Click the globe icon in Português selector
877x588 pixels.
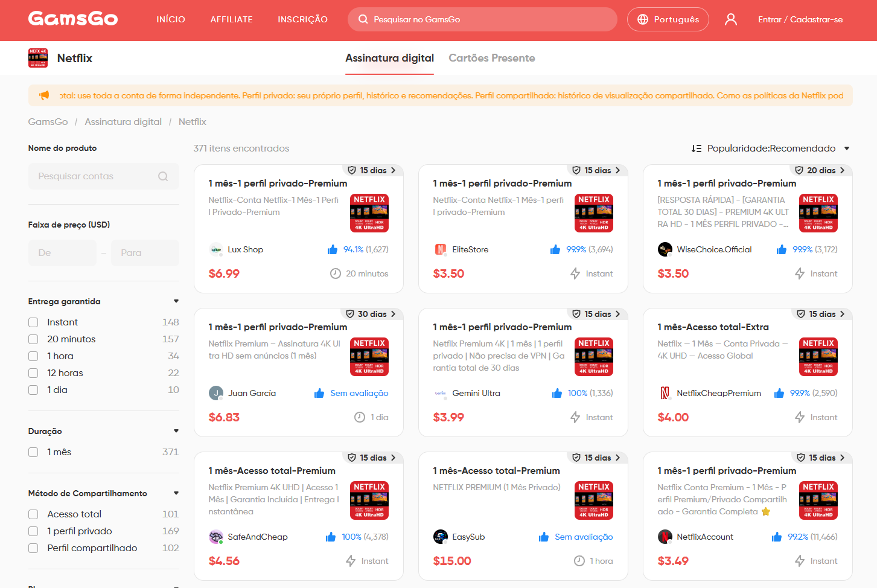pos(643,19)
